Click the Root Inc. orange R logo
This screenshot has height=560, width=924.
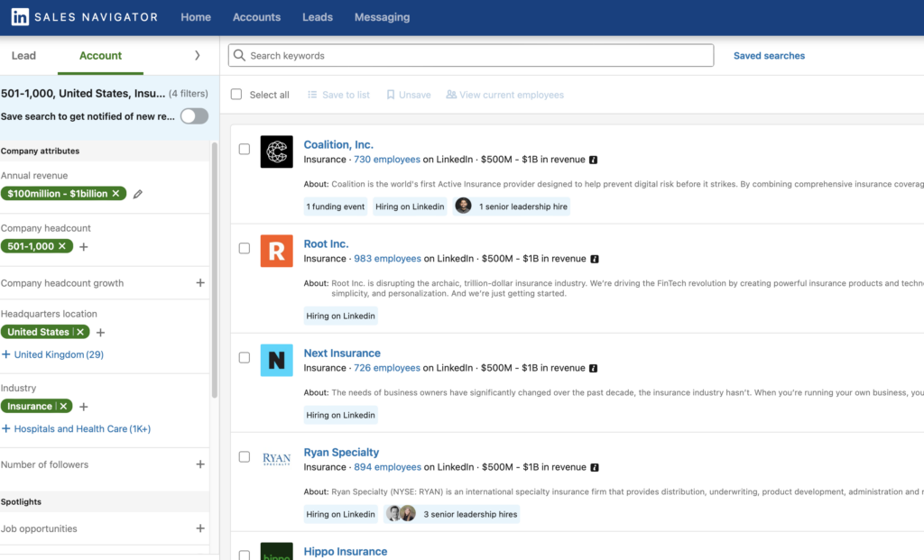click(x=276, y=251)
